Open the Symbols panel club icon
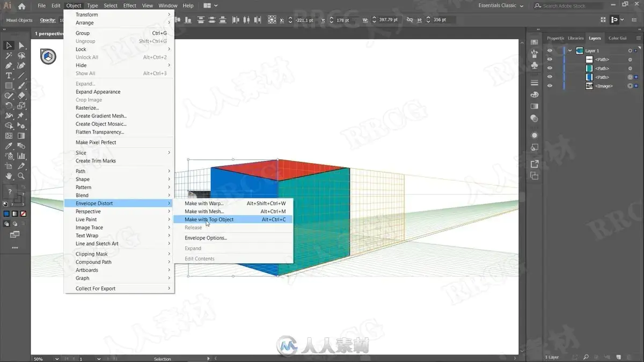 pos(535,65)
